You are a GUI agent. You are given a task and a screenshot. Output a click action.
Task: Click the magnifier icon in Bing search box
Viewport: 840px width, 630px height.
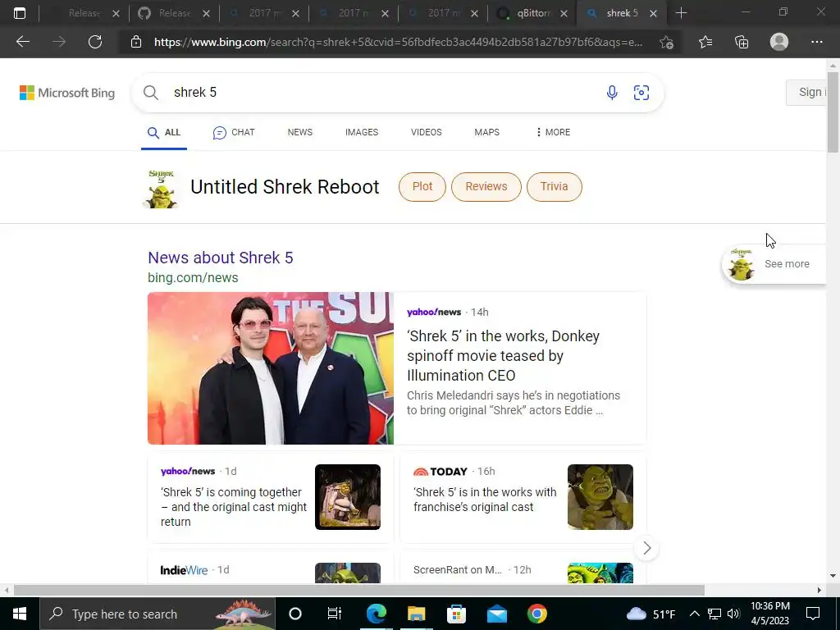pyautogui.click(x=151, y=93)
